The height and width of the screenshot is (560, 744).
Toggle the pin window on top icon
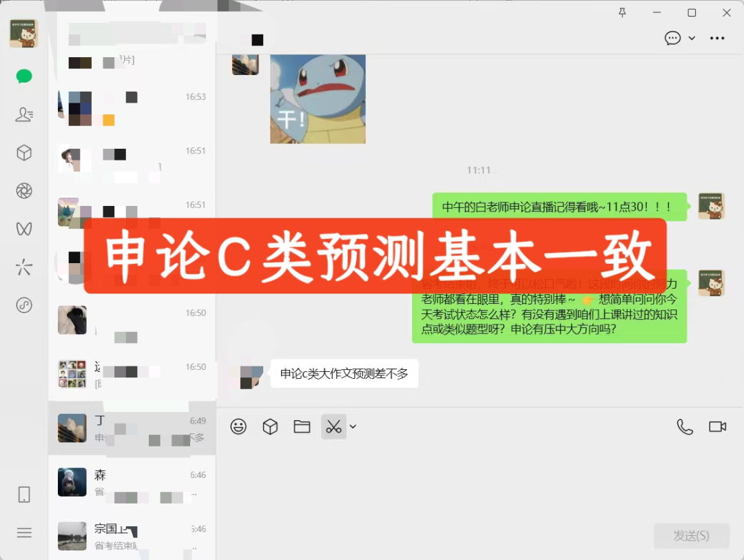click(x=623, y=12)
